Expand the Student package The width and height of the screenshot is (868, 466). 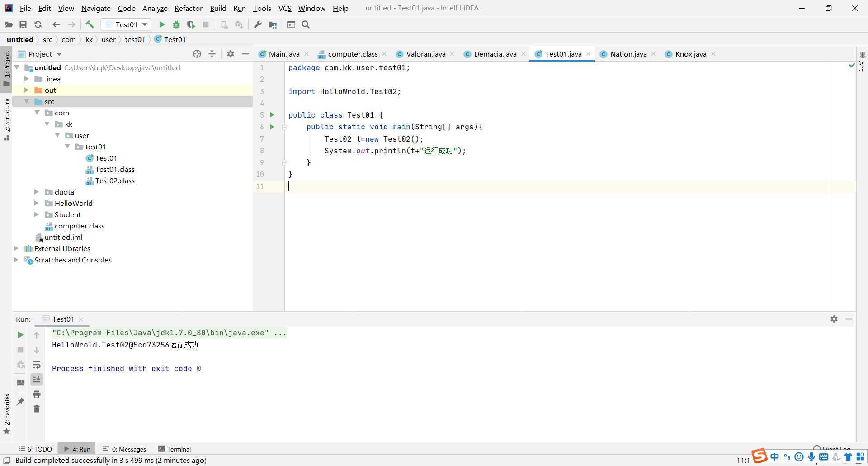(x=37, y=214)
